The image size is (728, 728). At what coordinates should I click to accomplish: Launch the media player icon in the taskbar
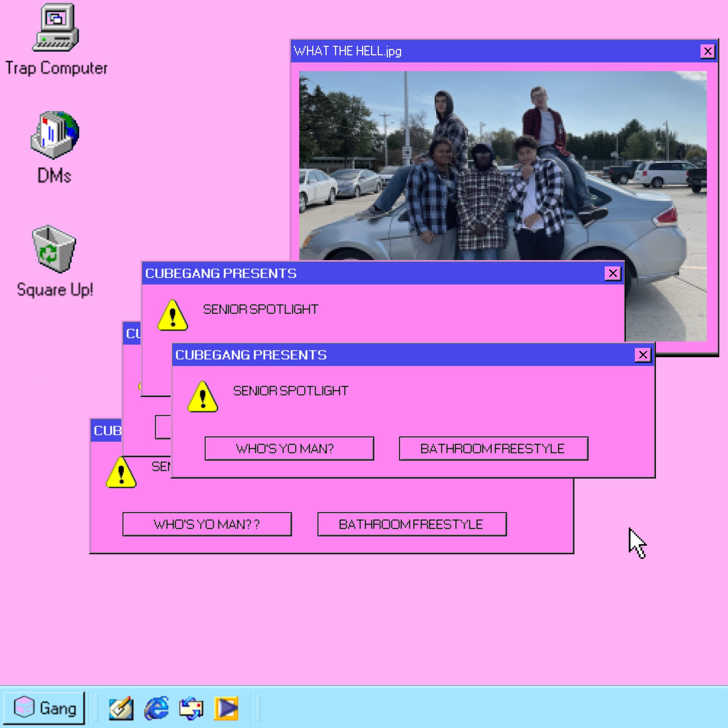(226, 708)
